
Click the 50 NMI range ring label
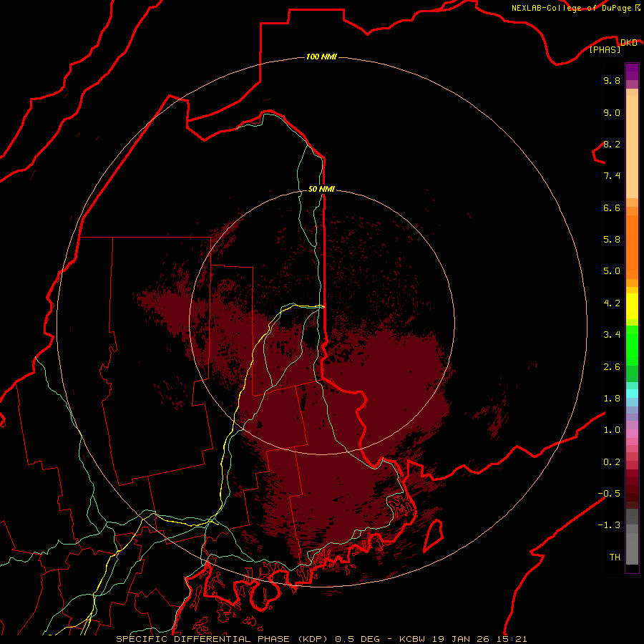[321, 189]
